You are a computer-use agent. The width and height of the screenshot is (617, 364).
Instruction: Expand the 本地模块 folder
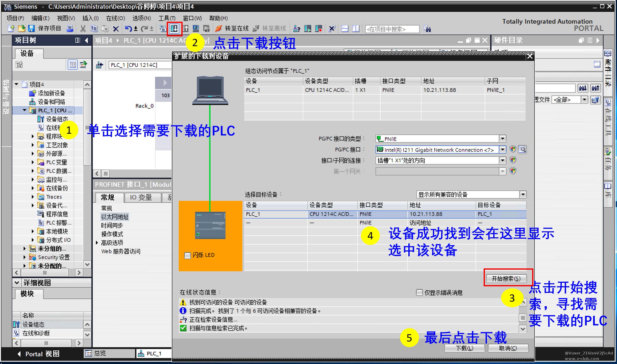(x=33, y=231)
